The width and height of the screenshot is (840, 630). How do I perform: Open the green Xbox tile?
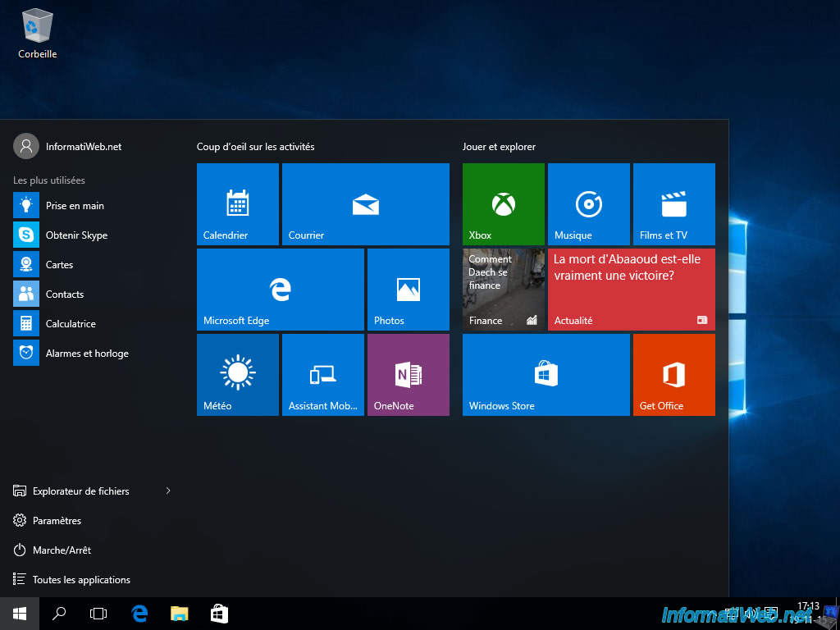[504, 204]
